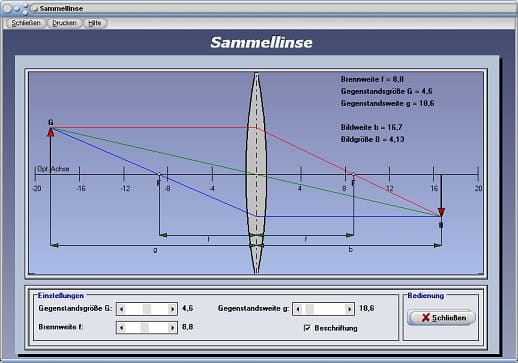This screenshot has height=363, width=518.
Task: Decrease Gegenstandsgröße G with left arrow
Action: point(121,309)
